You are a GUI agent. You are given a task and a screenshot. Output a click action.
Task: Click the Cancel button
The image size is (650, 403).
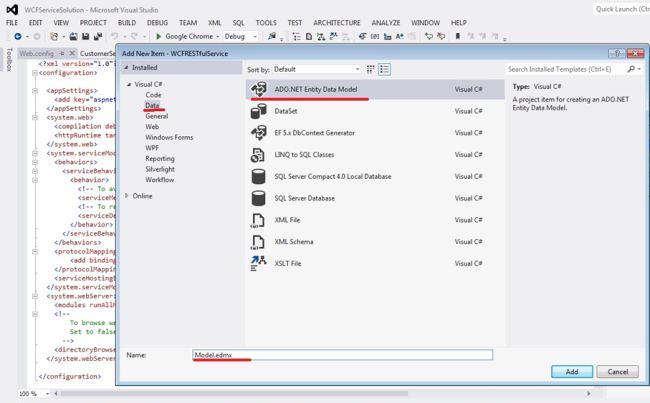click(x=618, y=372)
